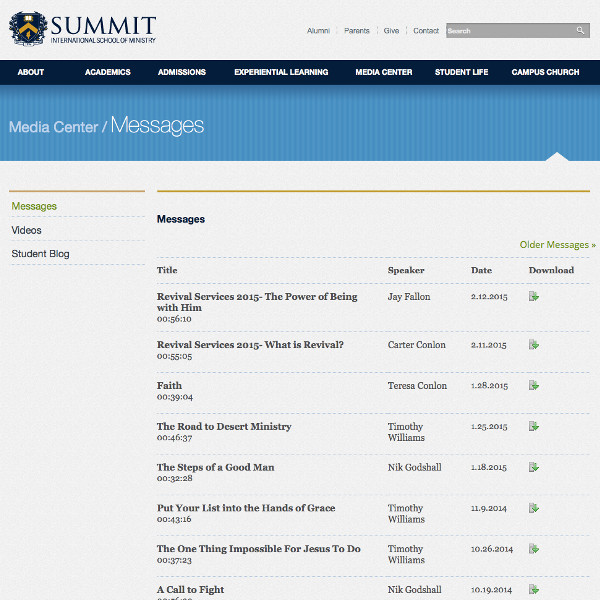
Task: Go to the Alumni page
Action: click(x=318, y=31)
